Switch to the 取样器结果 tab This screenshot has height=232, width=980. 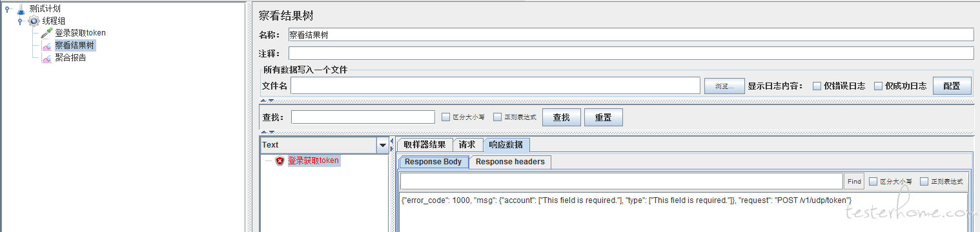(x=424, y=145)
